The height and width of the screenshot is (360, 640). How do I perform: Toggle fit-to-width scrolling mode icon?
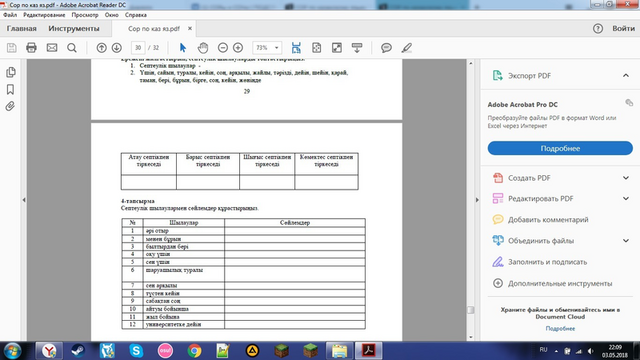(x=296, y=48)
